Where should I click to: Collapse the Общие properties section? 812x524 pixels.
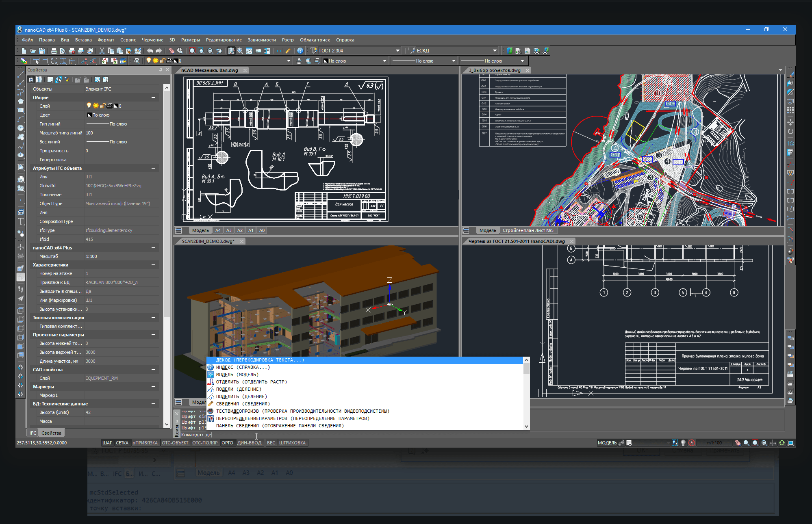153,97
